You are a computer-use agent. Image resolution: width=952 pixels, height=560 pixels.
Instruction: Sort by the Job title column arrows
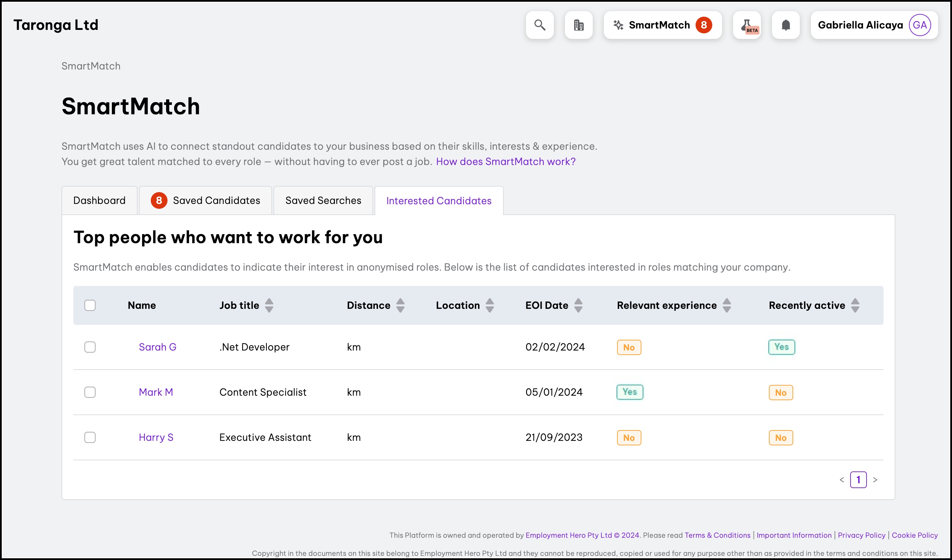point(269,305)
